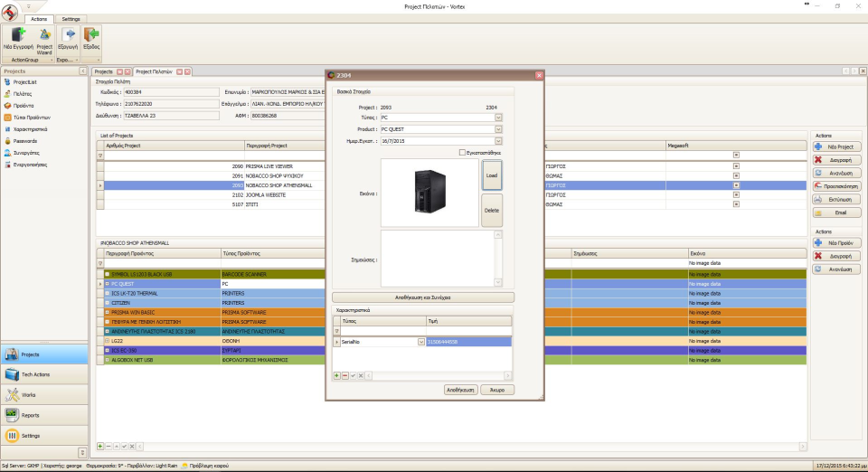Open the Product dropdown showing PC QUEST
Image resolution: width=868 pixels, height=472 pixels.
[498, 129]
